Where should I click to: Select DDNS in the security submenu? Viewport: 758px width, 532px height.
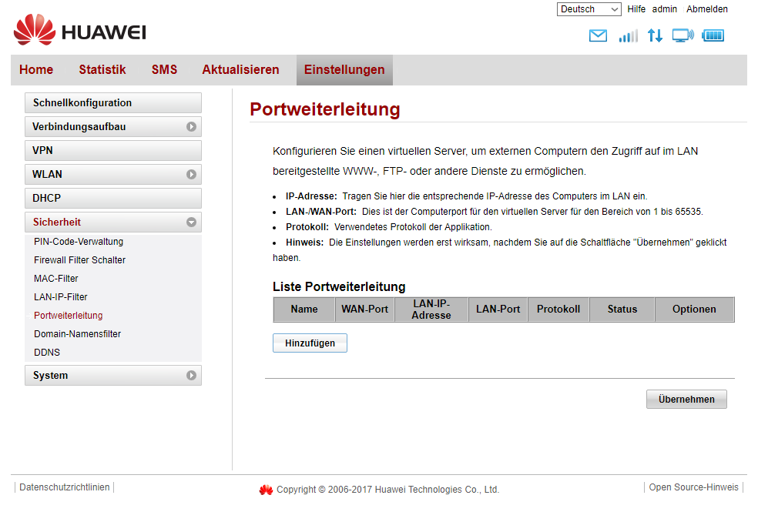pos(47,353)
